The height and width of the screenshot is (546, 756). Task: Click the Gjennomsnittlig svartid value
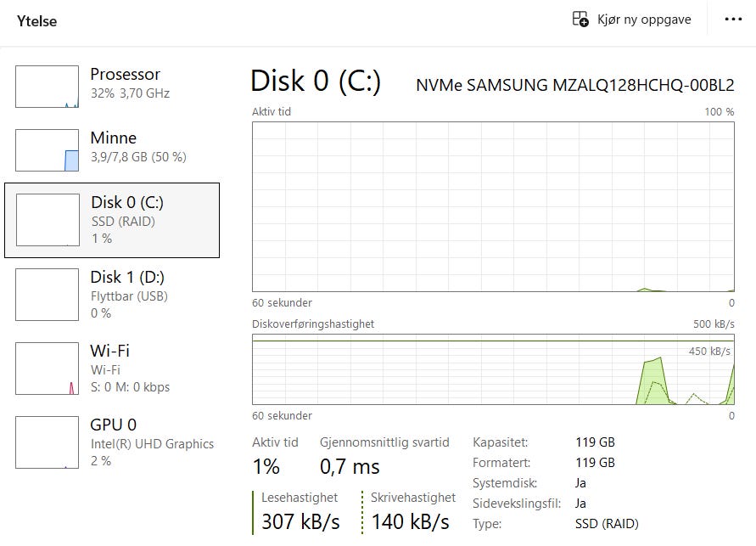tap(350, 466)
